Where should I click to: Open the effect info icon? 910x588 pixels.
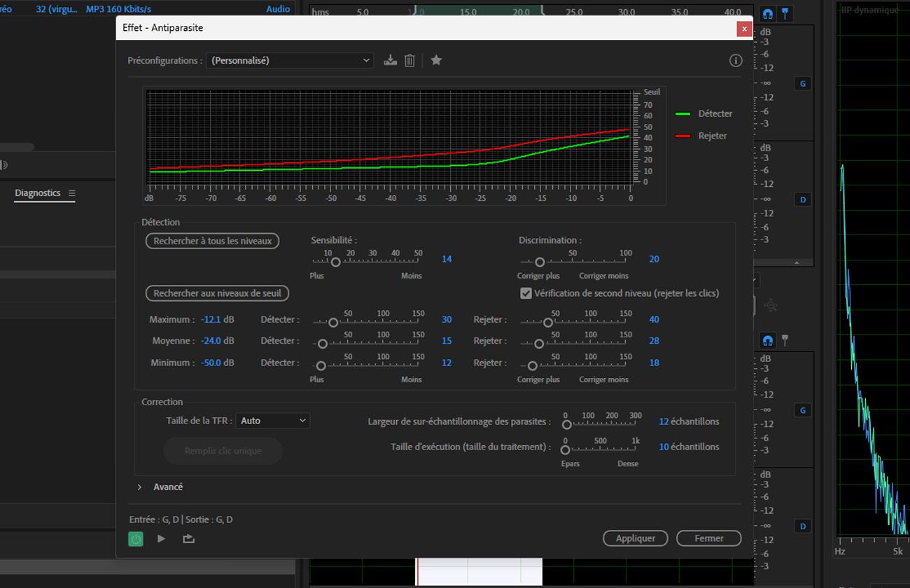(735, 60)
